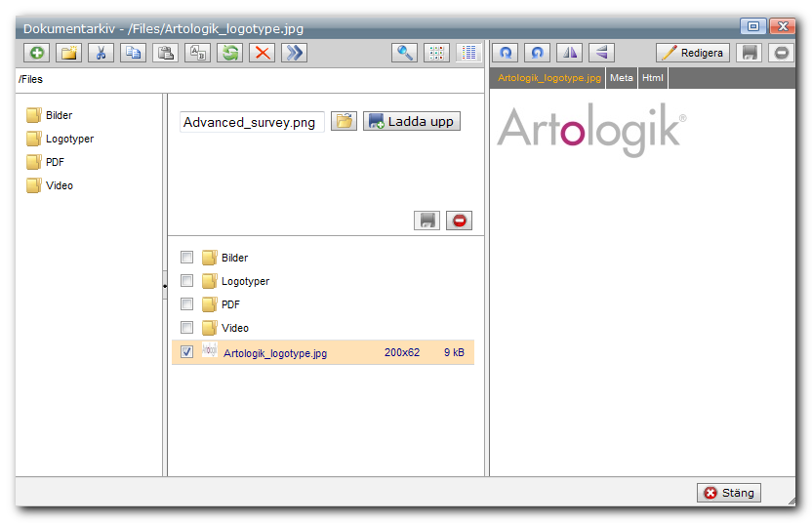
Task: Open search with the magnifier icon
Action: click(x=404, y=53)
